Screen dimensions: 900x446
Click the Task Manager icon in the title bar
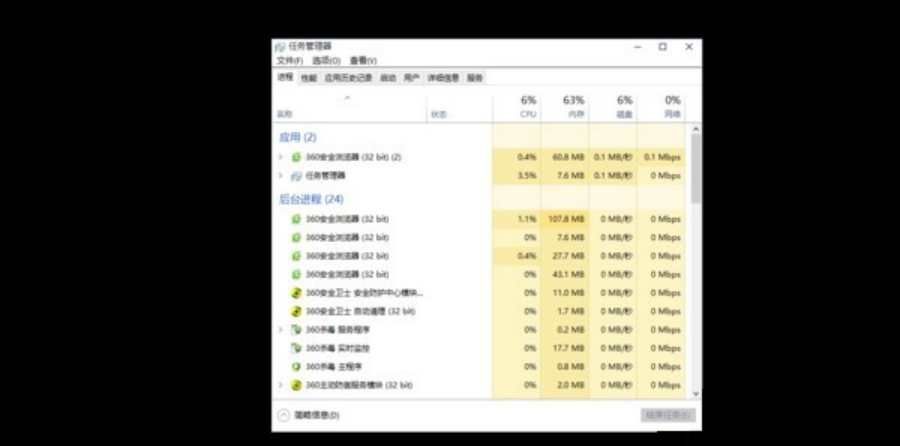pyautogui.click(x=280, y=46)
